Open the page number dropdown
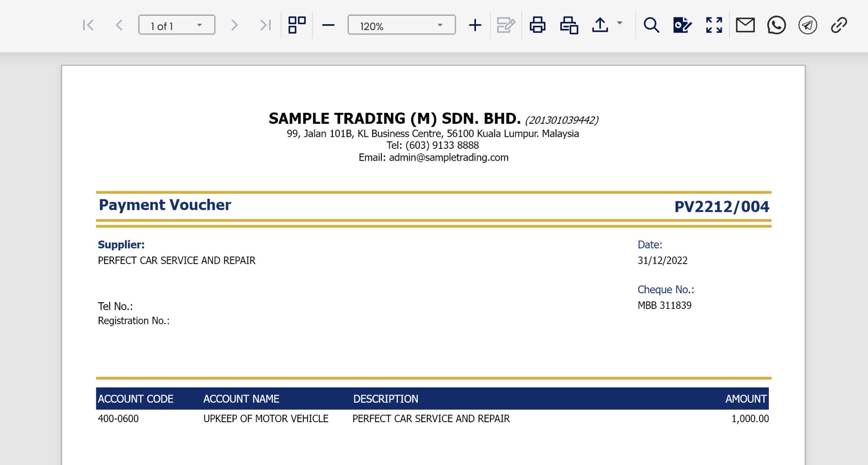The height and width of the screenshot is (465, 868). (177, 25)
